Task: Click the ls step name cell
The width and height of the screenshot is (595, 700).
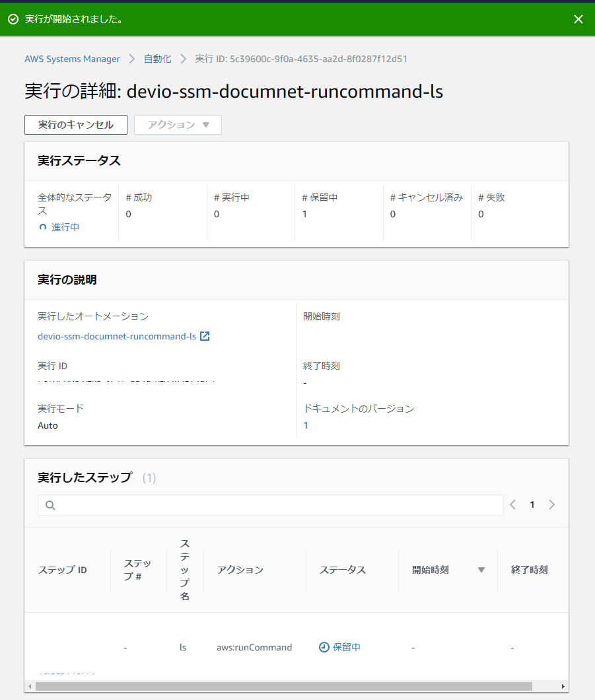Action: point(183,647)
